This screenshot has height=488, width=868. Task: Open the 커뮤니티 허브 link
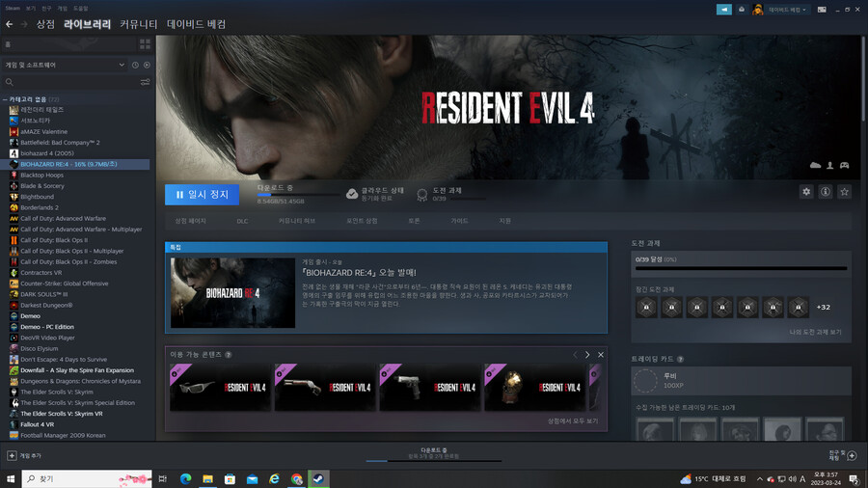point(297,221)
